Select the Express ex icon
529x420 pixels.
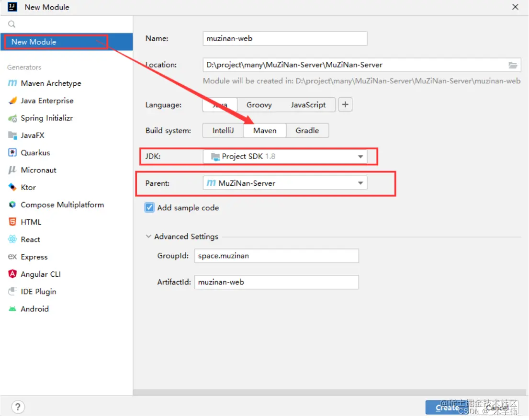(x=12, y=257)
